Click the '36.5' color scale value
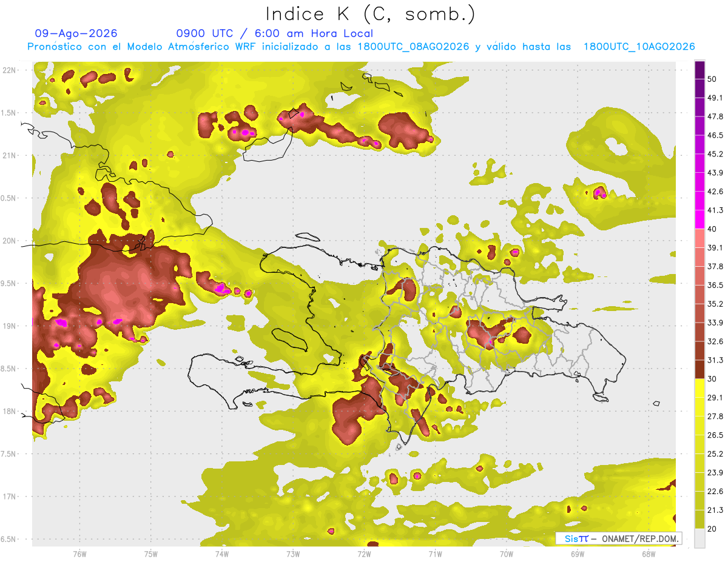The height and width of the screenshot is (562, 728). [x=715, y=285]
